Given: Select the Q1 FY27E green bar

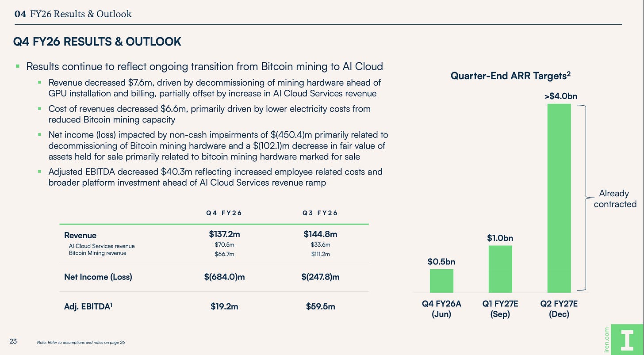Looking at the screenshot, I should 500,269.
